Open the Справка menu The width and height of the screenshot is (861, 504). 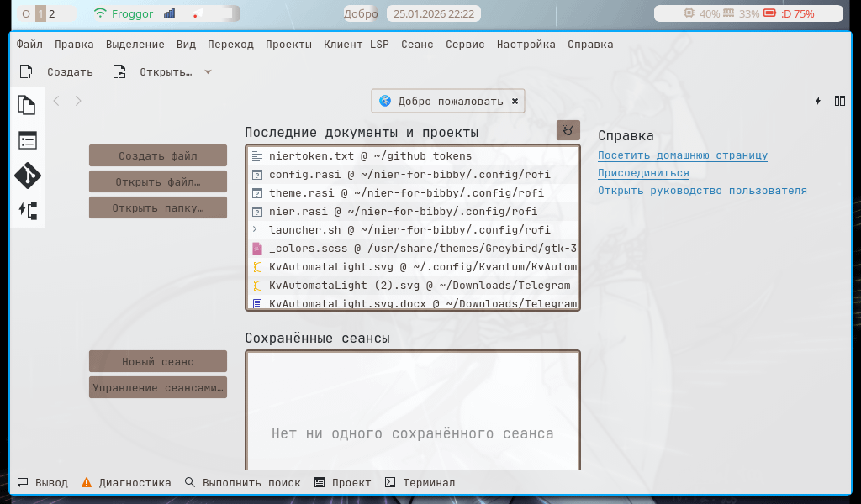590,45
